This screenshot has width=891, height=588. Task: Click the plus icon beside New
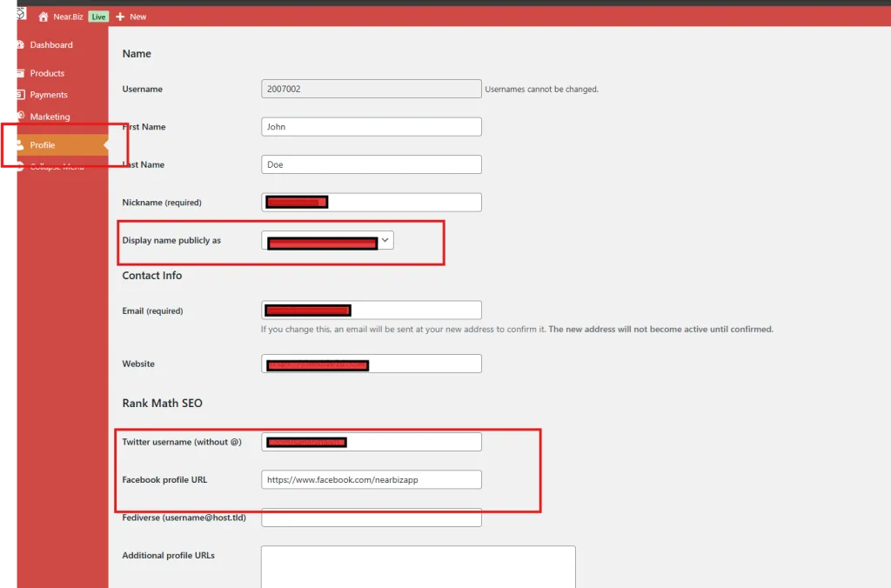(x=120, y=17)
